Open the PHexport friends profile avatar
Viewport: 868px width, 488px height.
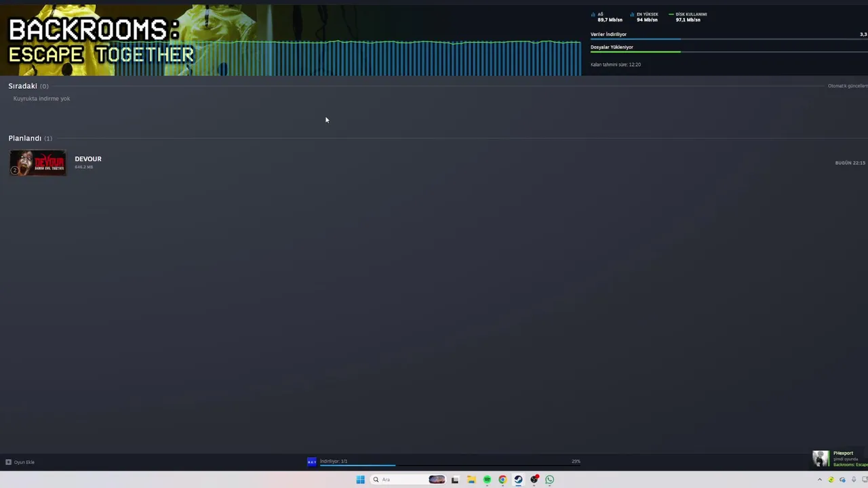821,459
